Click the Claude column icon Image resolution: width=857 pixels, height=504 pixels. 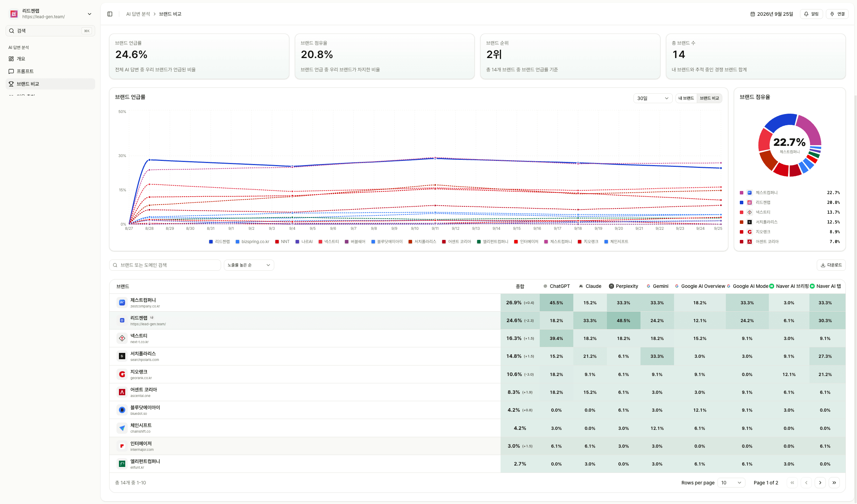[581, 286]
